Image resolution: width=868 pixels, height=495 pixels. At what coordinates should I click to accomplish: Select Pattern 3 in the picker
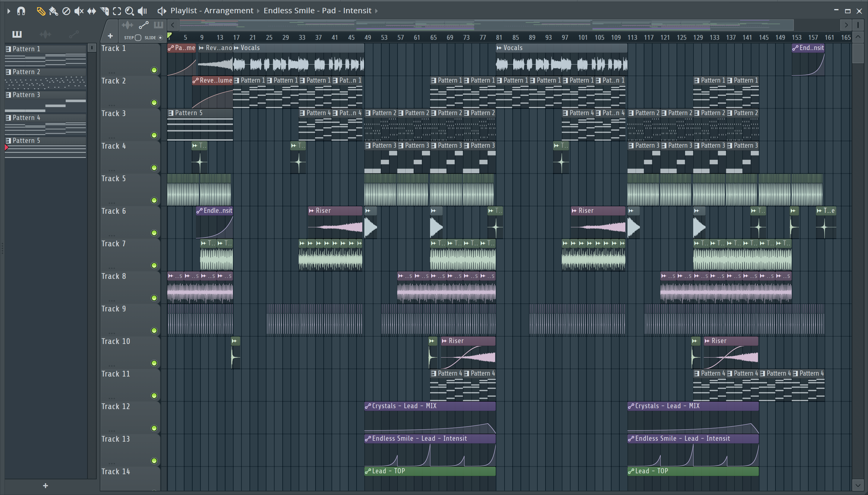click(x=46, y=101)
